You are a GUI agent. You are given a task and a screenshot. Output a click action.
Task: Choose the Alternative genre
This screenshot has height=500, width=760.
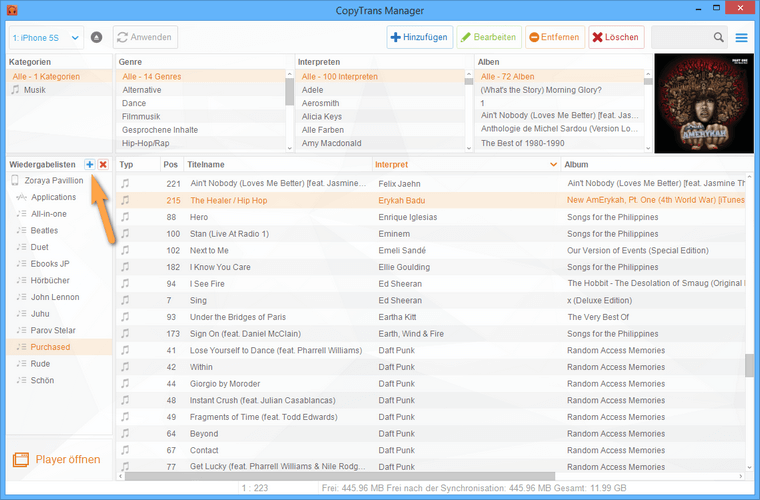[x=201, y=90]
